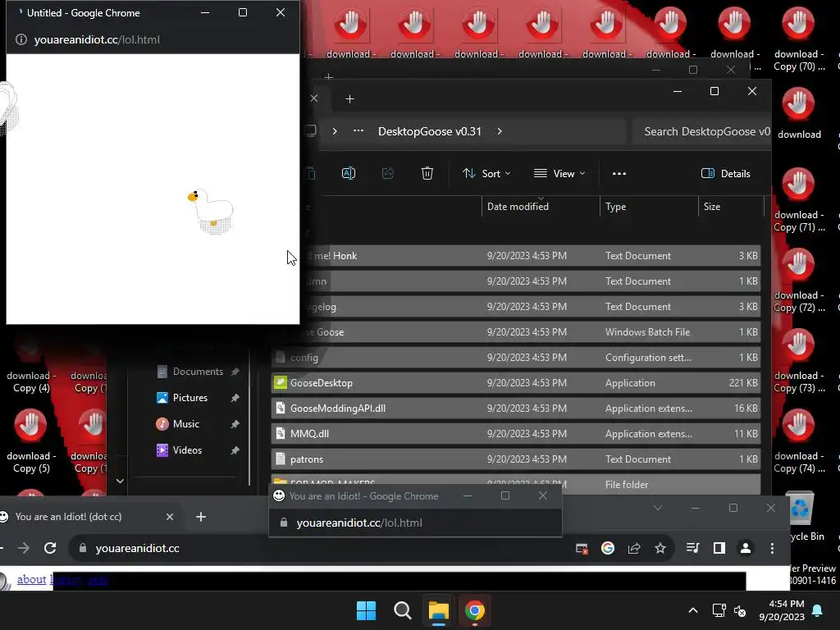Viewport: 840px width, 630px height.
Task: Open Pictures in the Explorer sidebar
Action: 189,398
